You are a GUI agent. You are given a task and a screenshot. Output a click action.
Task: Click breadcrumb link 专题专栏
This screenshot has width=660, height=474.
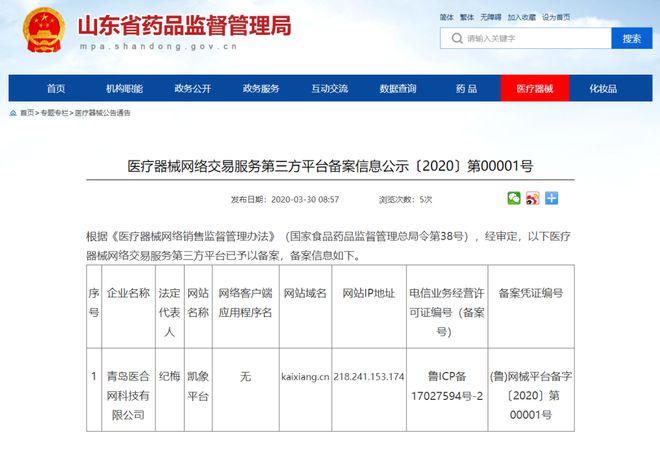(54, 113)
